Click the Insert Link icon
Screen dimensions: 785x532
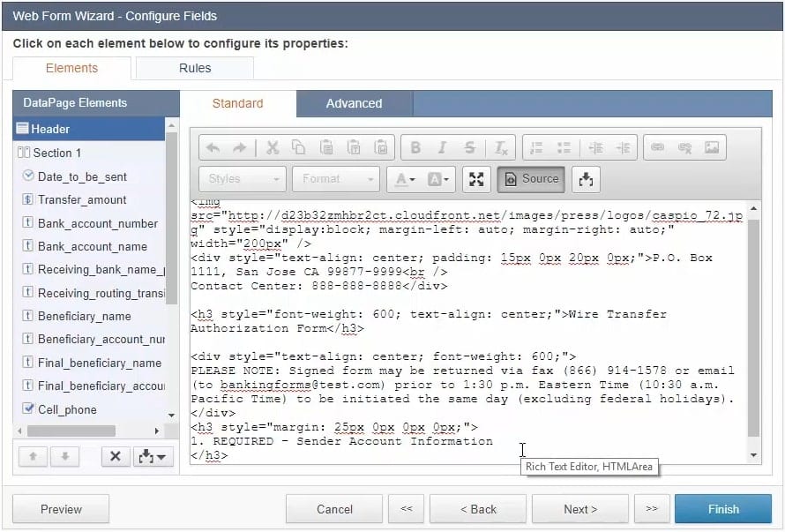657,148
